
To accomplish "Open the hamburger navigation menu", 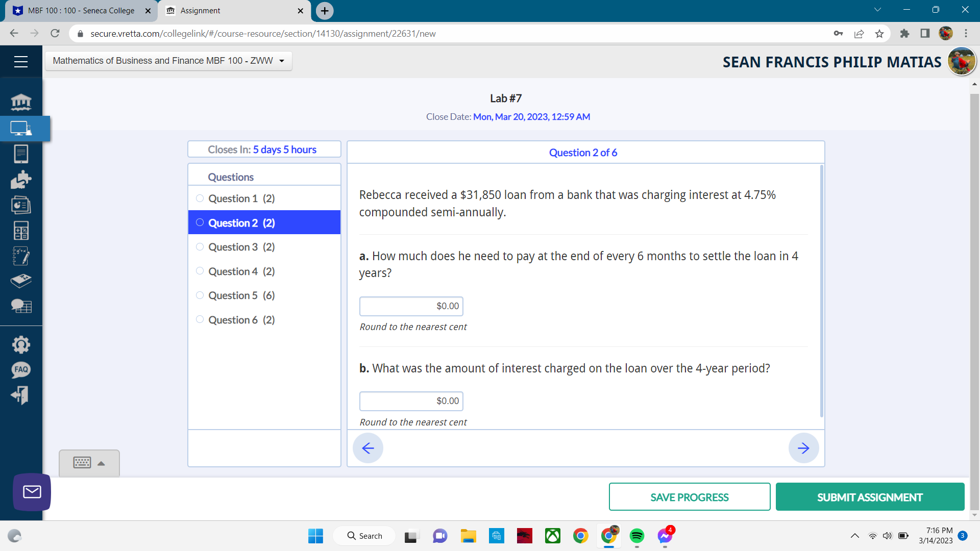I will [x=21, y=62].
